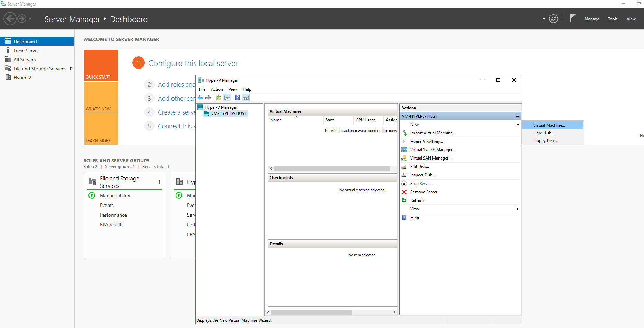Open File menu in Hyper-V Manager
Viewport: 644px width, 328px height.
click(x=202, y=89)
